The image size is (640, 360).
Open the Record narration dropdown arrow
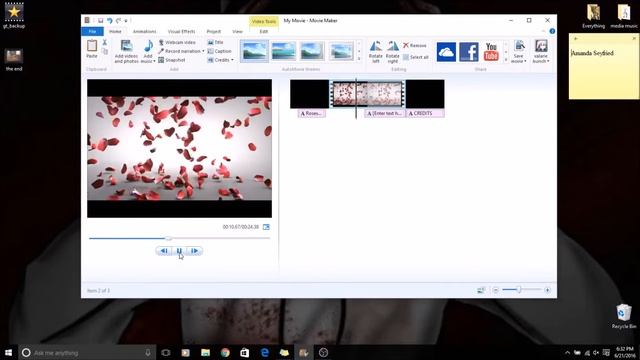(x=203, y=51)
